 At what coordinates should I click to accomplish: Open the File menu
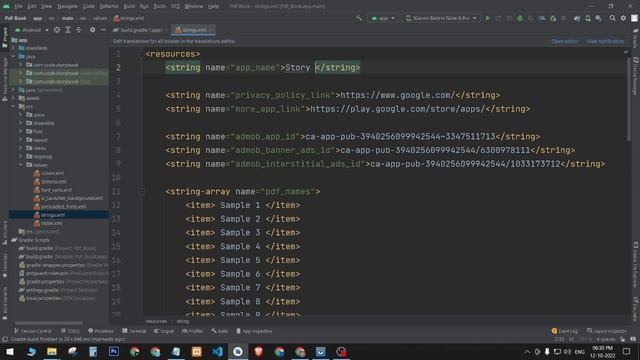(18, 6)
